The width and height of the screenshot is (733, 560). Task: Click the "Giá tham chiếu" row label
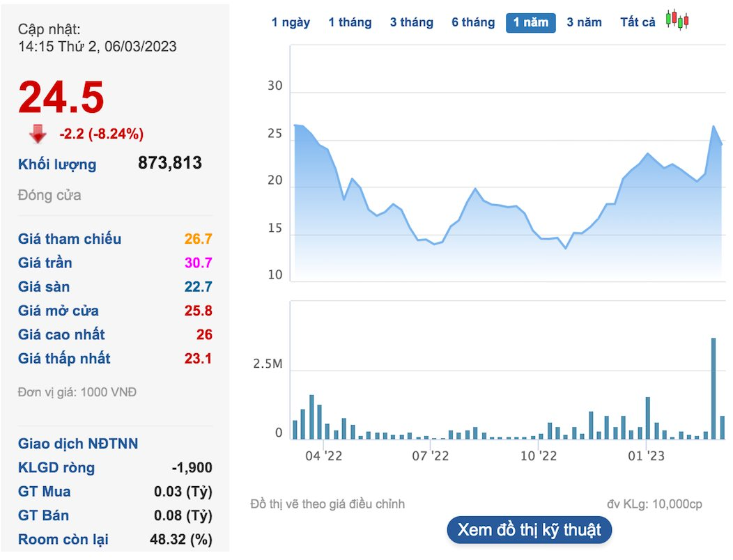(70, 239)
